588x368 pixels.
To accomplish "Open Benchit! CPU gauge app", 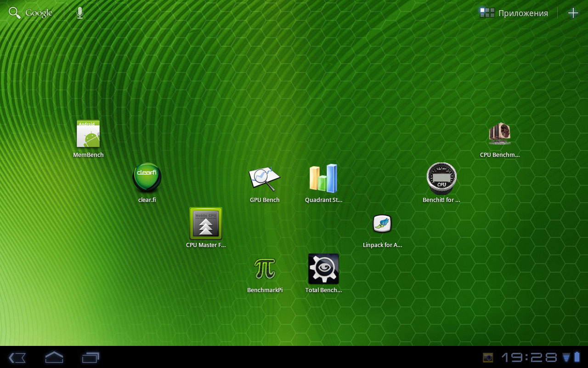I will coord(441,178).
